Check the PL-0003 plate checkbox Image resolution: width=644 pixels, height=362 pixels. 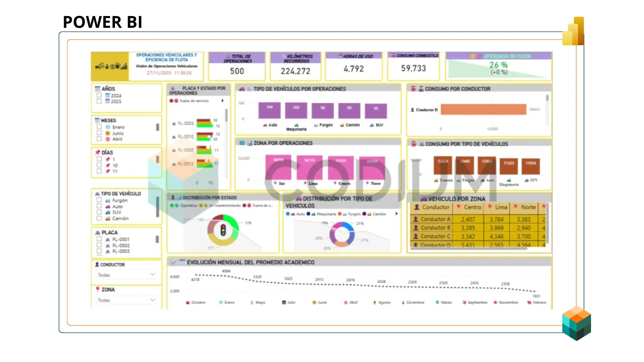[x=99, y=251]
